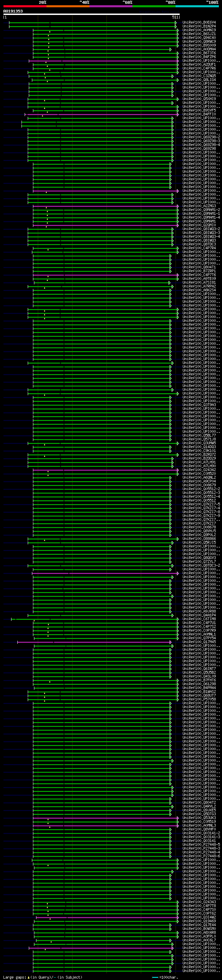Open hit UniRef100_A7RPA2

(199, 286)
